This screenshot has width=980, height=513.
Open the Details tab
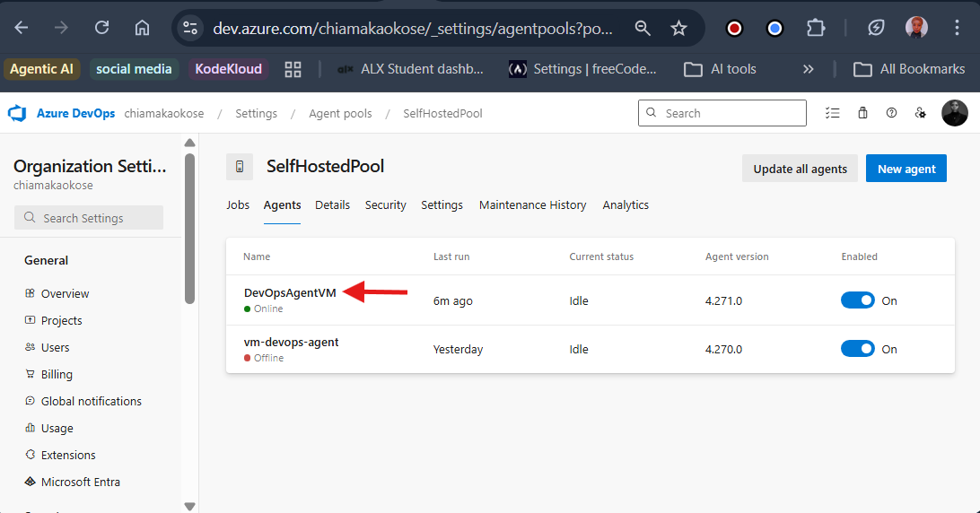tap(332, 205)
